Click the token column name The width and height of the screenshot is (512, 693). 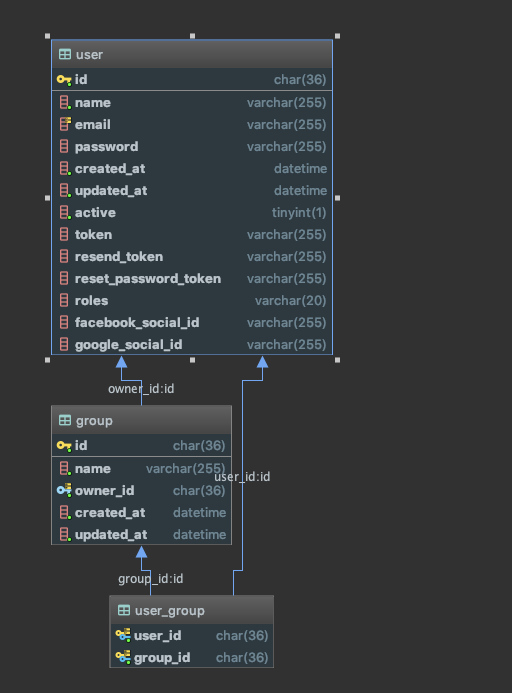point(93,235)
